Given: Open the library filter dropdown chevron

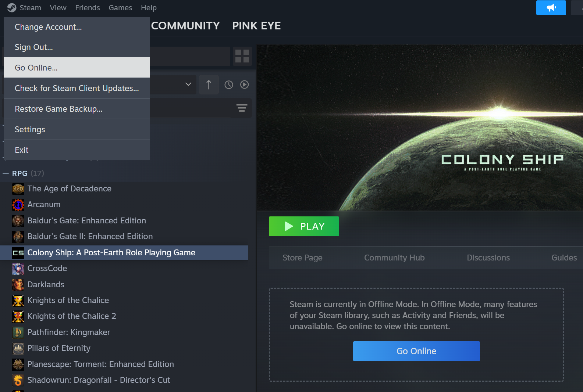Looking at the screenshot, I should coord(188,84).
